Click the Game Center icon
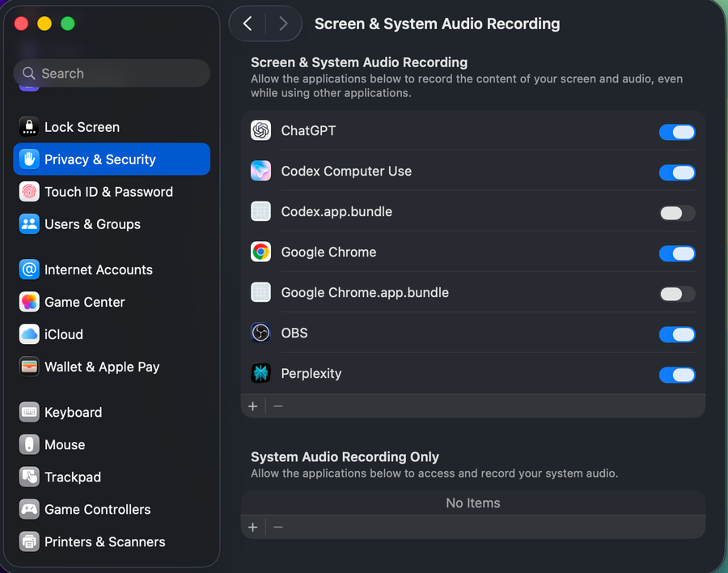 (29, 302)
